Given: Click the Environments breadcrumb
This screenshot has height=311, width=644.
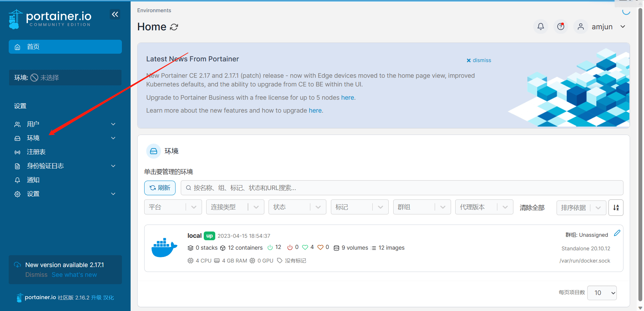Looking at the screenshot, I should tap(154, 10).
